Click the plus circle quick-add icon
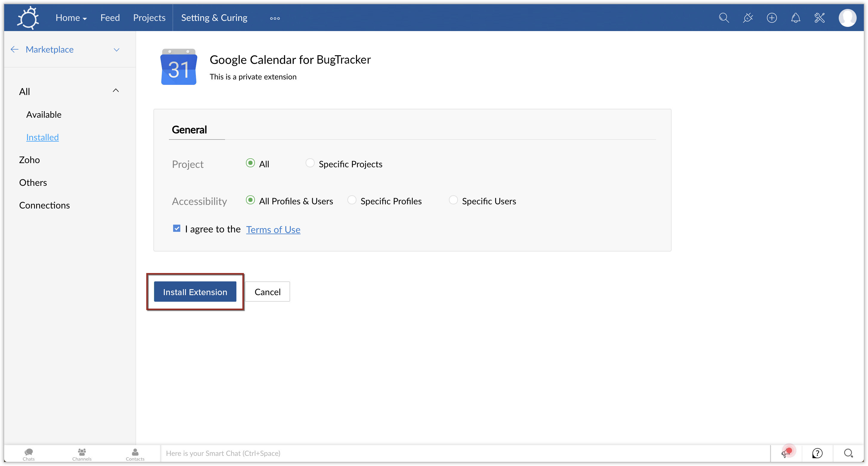This screenshot has width=868, height=466. pyautogui.click(x=772, y=18)
